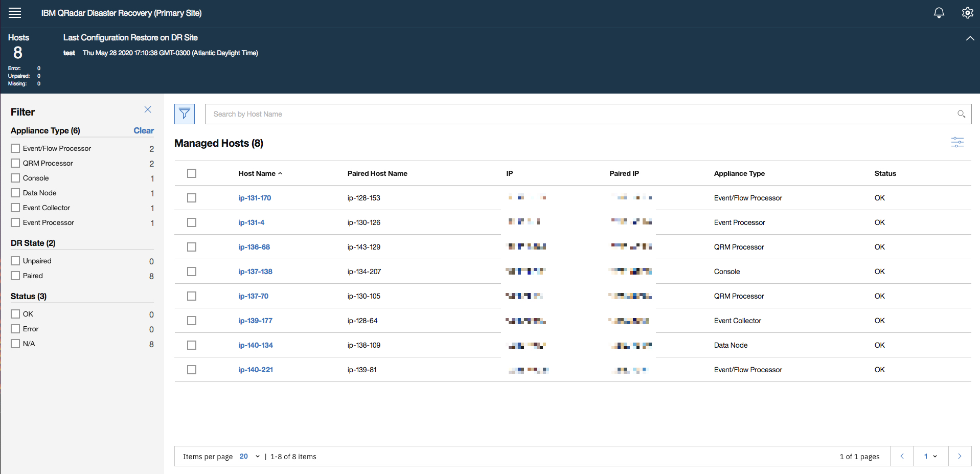
Task: Go to next page arrow
Action: click(960, 456)
